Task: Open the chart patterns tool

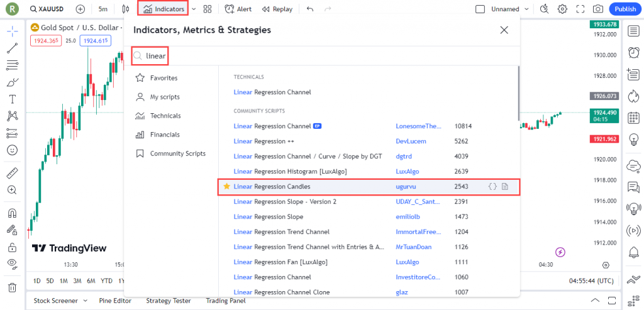Action: (x=13, y=116)
